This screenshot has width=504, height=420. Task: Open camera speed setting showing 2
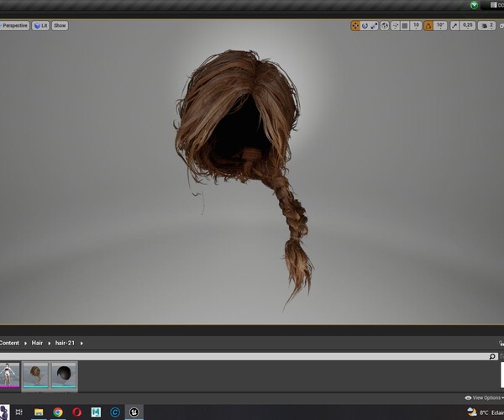486,26
